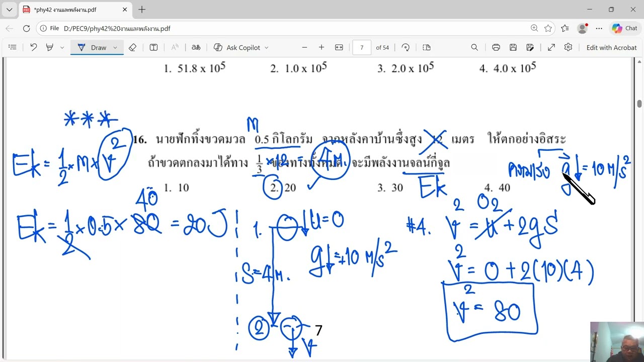Click choice '2. 1.0 x 10⁵' at top
644x362 pixels.
(x=298, y=68)
